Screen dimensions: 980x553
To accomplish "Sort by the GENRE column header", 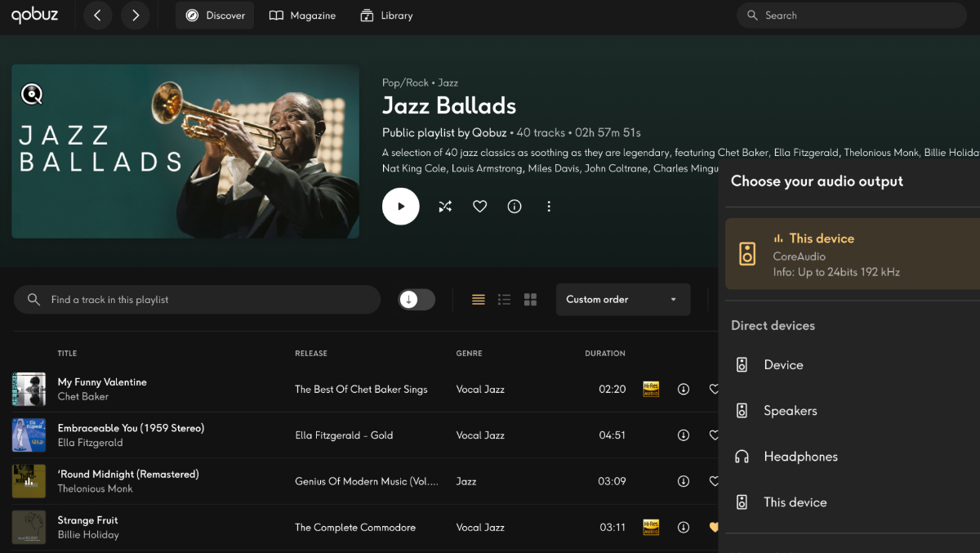I will [x=469, y=354].
